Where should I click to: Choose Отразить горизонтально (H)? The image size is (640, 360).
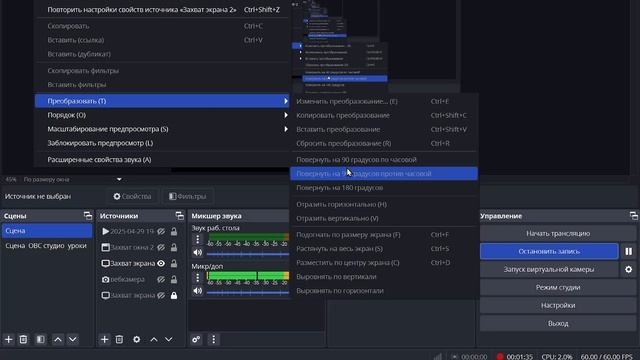[384, 204]
